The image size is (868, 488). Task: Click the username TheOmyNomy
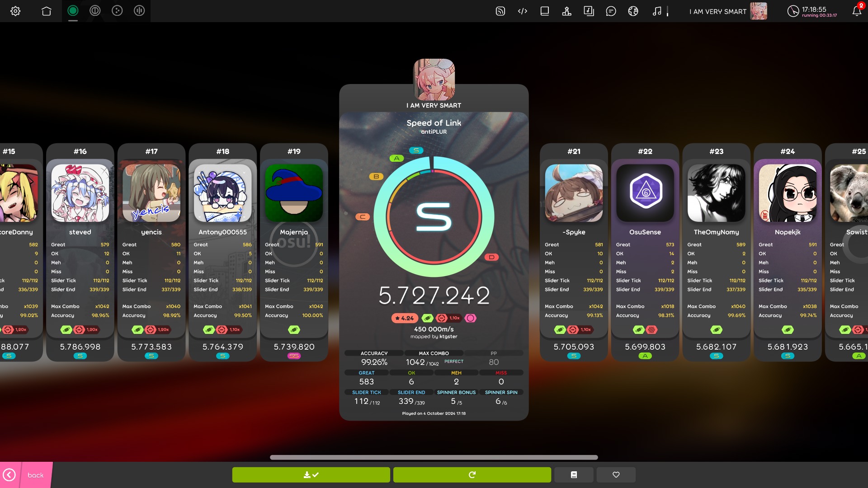[717, 232]
